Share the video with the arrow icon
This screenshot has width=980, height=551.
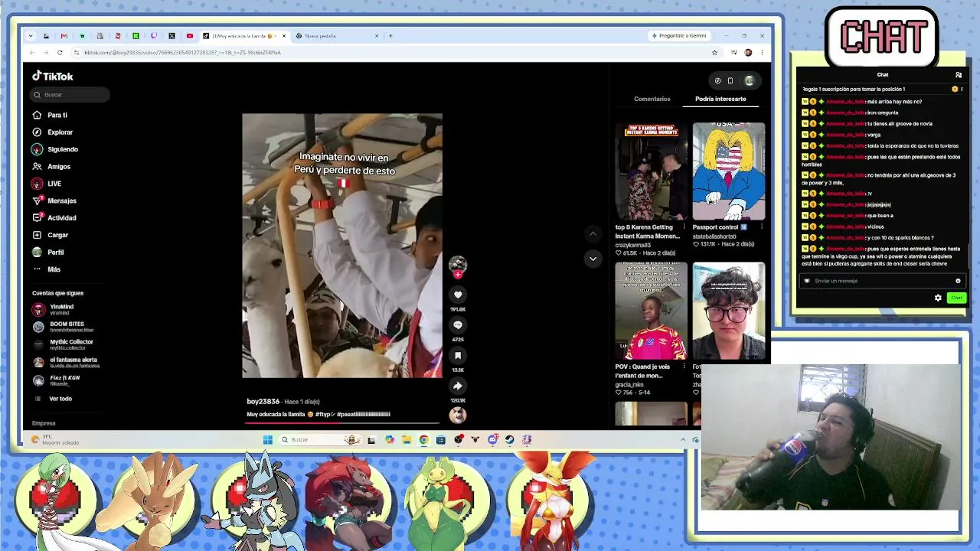pyautogui.click(x=458, y=386)
